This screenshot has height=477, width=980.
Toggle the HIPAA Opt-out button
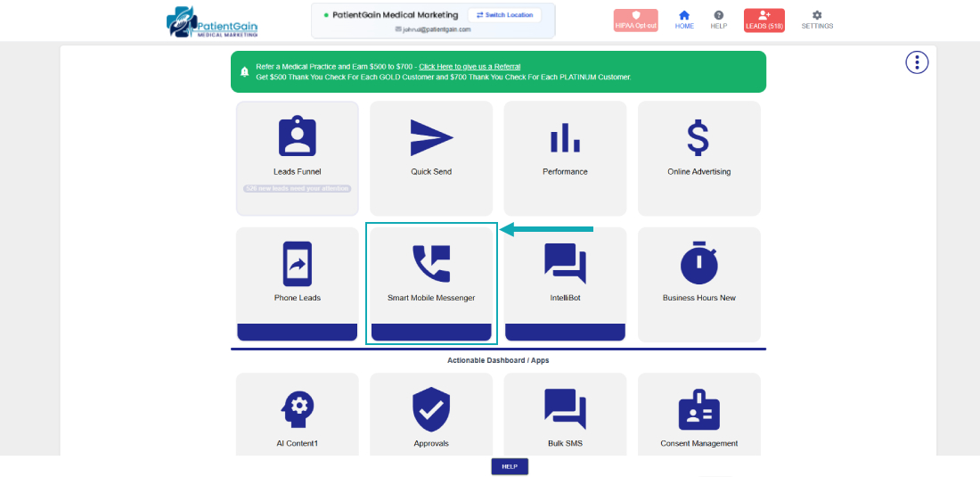tap(635, 21)
